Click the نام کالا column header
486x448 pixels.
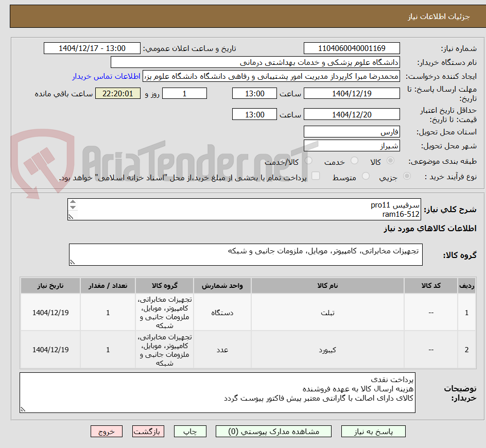point(327,286)
